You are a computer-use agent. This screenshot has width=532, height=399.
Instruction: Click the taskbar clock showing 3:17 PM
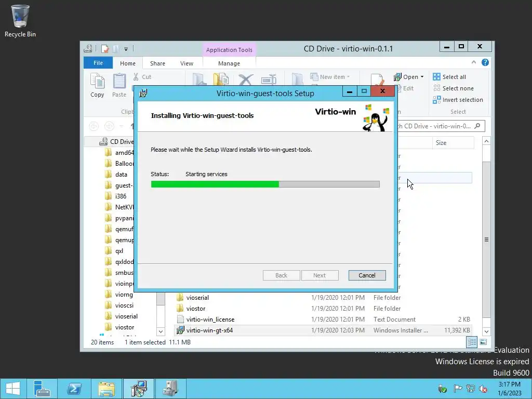pyautogui.click(x=509, y=389)
